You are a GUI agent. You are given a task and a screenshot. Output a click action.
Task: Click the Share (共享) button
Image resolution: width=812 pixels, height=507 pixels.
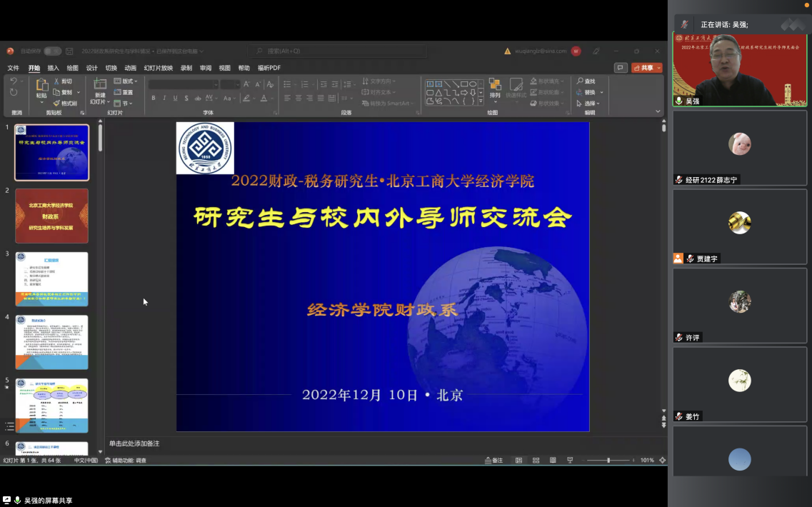646,68
